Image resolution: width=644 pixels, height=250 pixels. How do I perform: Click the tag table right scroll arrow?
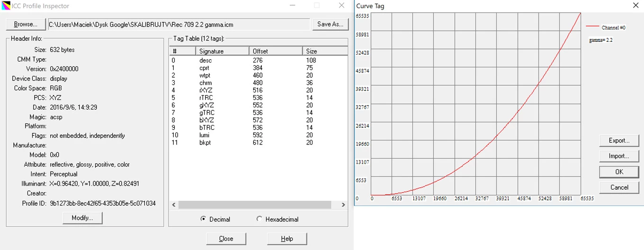click(x=343, y=205)
